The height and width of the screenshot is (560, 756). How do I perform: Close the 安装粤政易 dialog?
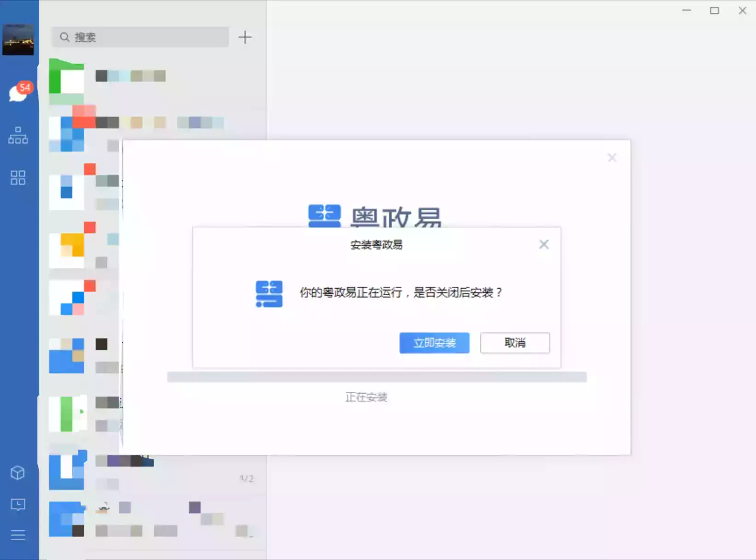pos(544,245)
